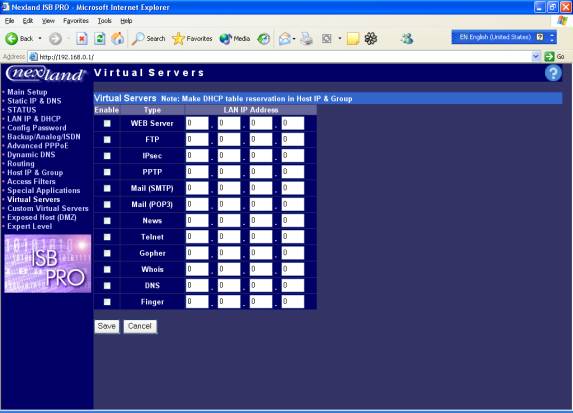Open the Back button history dropdown arrow
This screenshot has height=413, width=573.
40,38
